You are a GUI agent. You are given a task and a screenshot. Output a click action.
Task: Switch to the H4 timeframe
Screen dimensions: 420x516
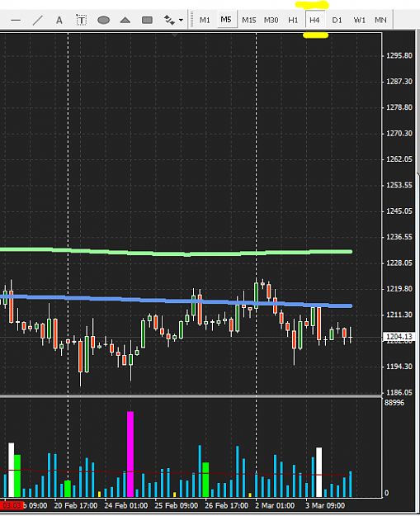tap(314, 21)
